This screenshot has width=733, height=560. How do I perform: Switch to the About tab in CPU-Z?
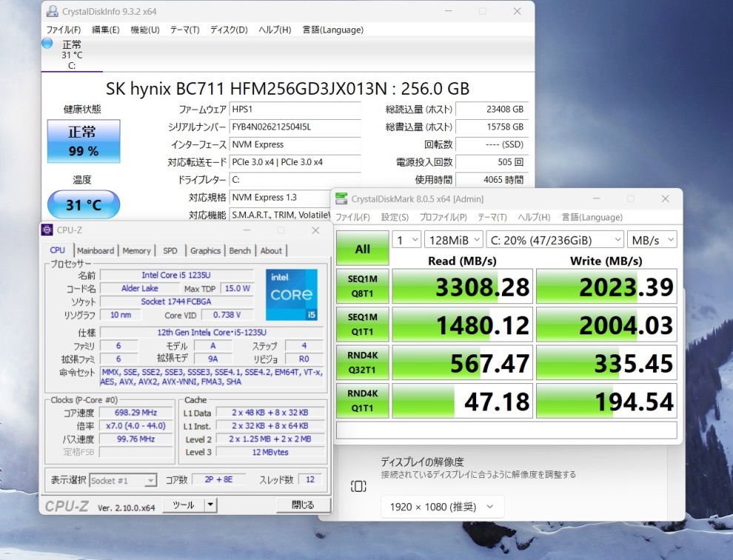[x=271, y=251]
